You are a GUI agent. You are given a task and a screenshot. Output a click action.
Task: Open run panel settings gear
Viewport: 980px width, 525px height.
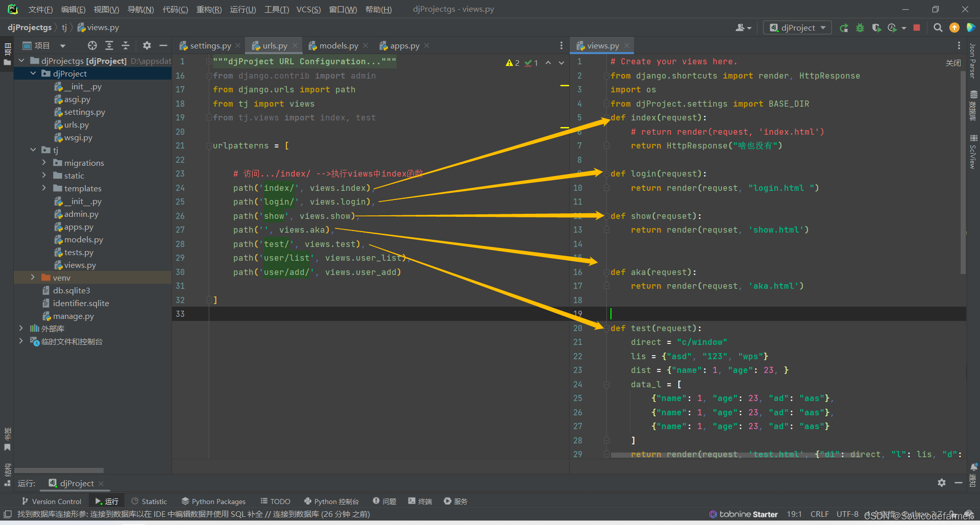(x=942, y=483)
